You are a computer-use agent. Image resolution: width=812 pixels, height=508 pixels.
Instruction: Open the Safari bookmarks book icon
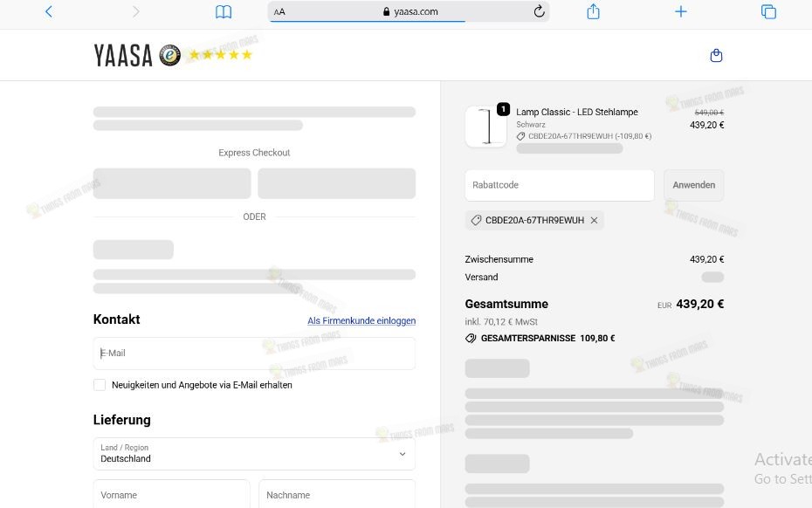coord(224,12)
